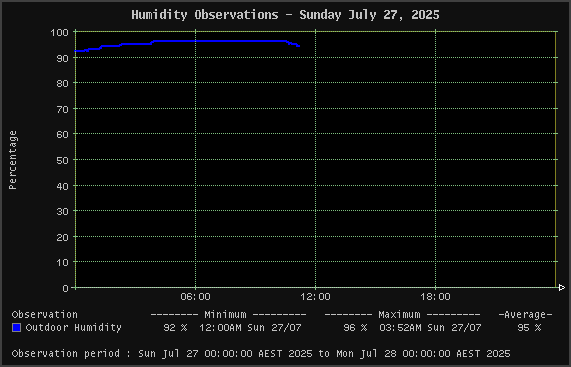571x367 pixels.
Task: Click the 06:00 time axis label
Action: pos(196,297)
